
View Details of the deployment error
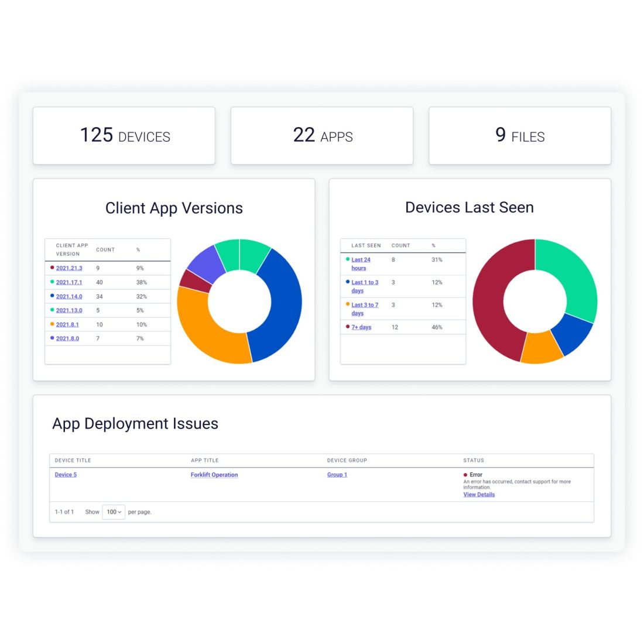(x=479, y=495)
